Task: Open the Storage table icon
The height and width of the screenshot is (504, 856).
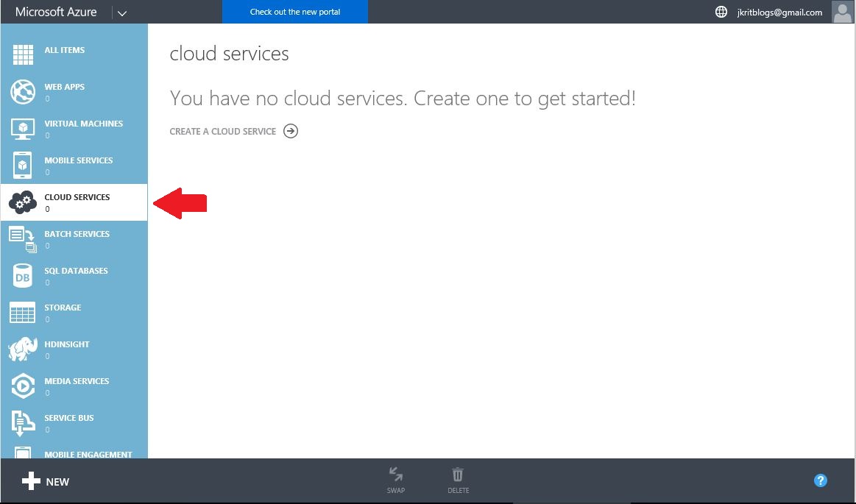Action: coord(22,313)
